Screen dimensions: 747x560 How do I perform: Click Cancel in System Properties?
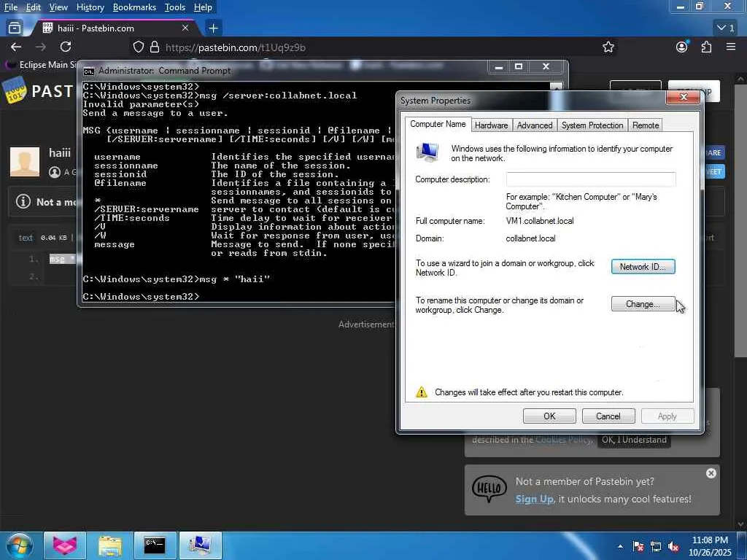608,416
